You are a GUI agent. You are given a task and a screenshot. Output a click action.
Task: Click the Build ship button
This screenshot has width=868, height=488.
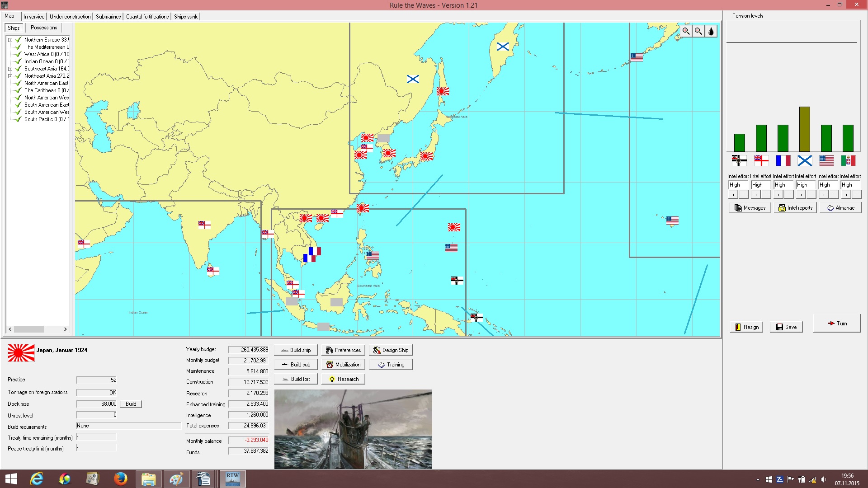click(296, 350)
